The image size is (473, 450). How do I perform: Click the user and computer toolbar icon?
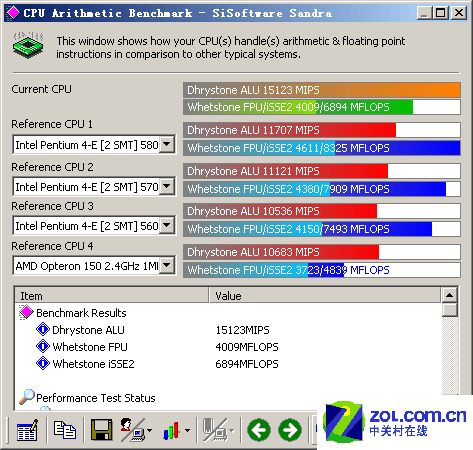click(x=132, y=430)
